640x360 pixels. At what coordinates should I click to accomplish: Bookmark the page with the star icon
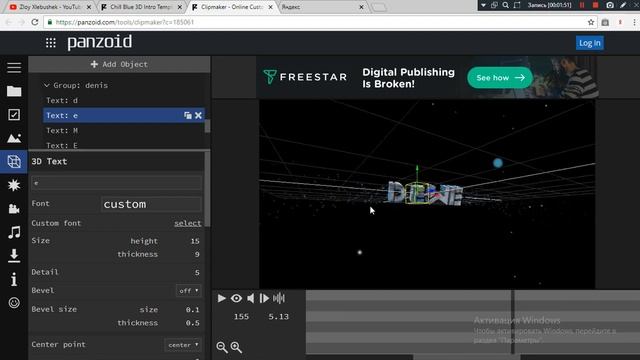pyautogui.click(x=591, y=22)
